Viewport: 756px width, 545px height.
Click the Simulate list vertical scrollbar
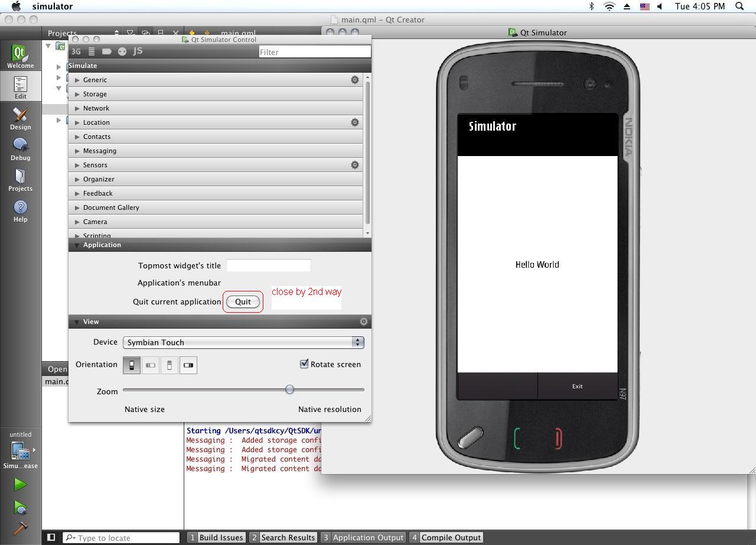click(367, 153)
